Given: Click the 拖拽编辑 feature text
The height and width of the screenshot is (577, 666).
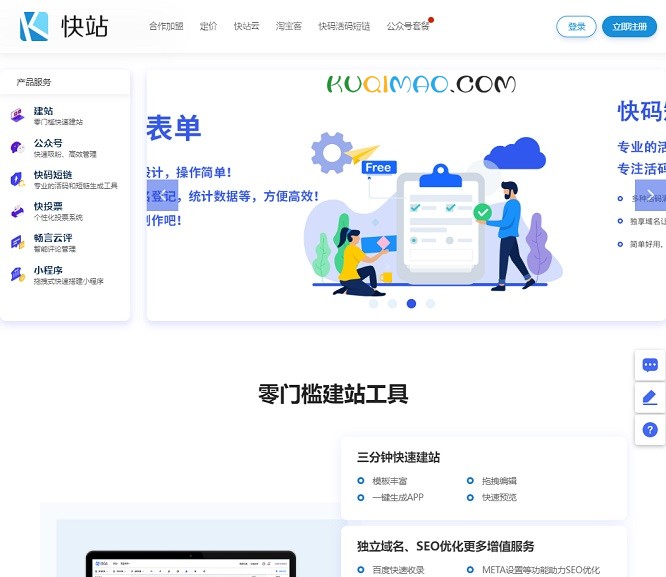Looking at the screenshot, I should 499,481.
